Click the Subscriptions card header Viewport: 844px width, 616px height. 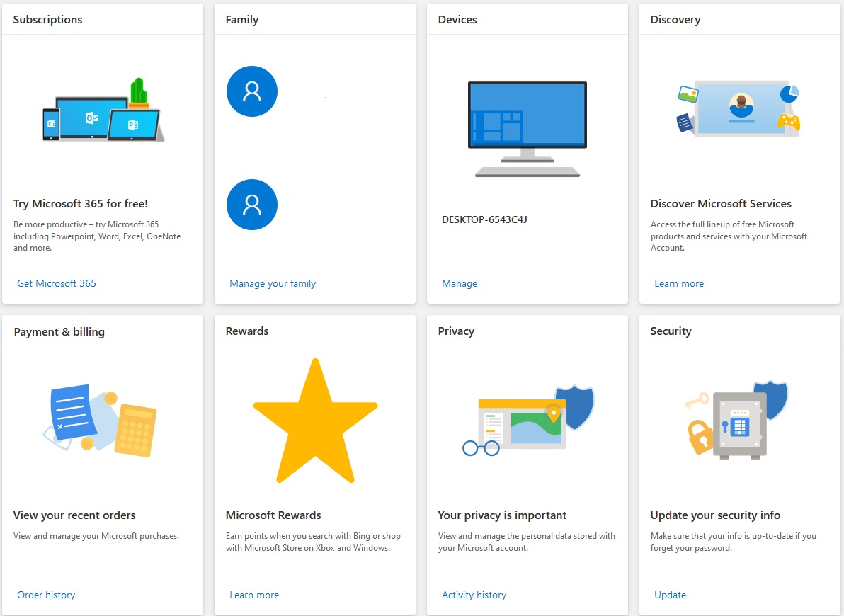[48, 19]
